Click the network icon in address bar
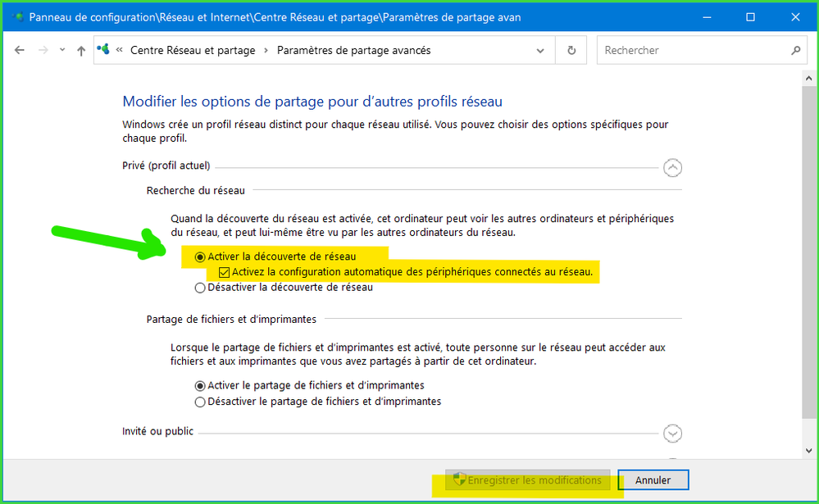 104,50
